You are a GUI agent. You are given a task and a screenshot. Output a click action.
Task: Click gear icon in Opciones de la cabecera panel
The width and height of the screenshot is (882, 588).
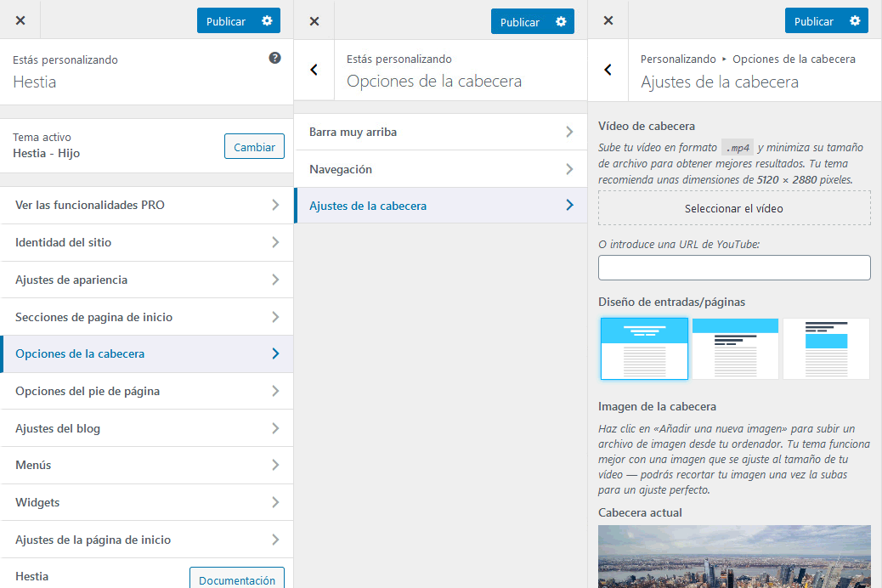point(561,21)
